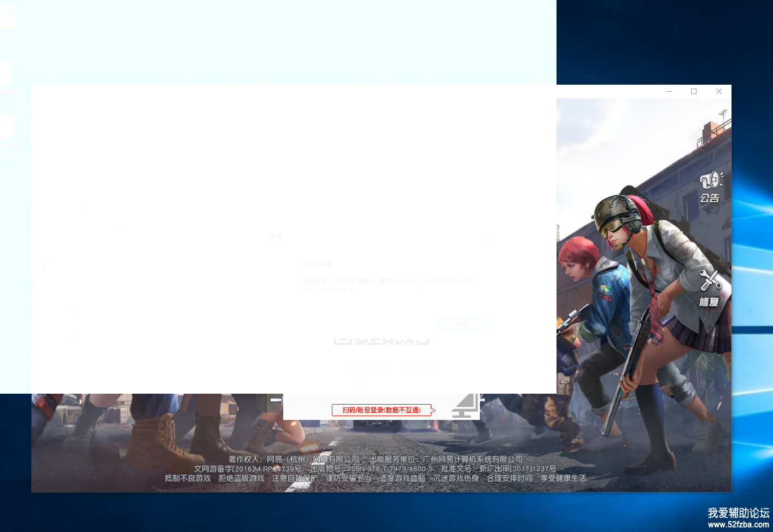This screenshot has width=773, height=532.
Task: Click the 出版服务单位：广州网易计算机系统有限公司 text
Action: click(x=446, y=459)
